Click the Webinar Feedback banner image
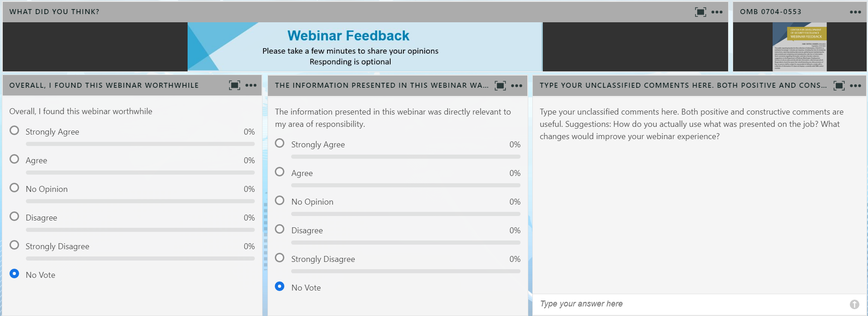 click(365, 47)
